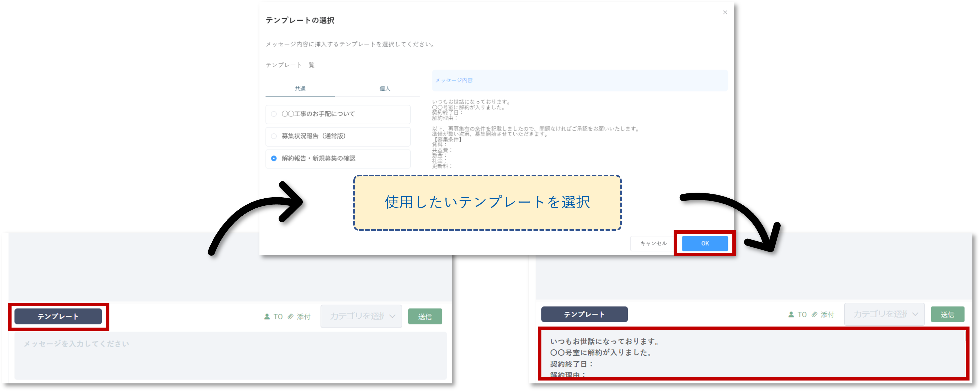The width and height of the screenshot is (980, 391).
Task: Click the 送信 button in left panel
Action: point(425,317)
